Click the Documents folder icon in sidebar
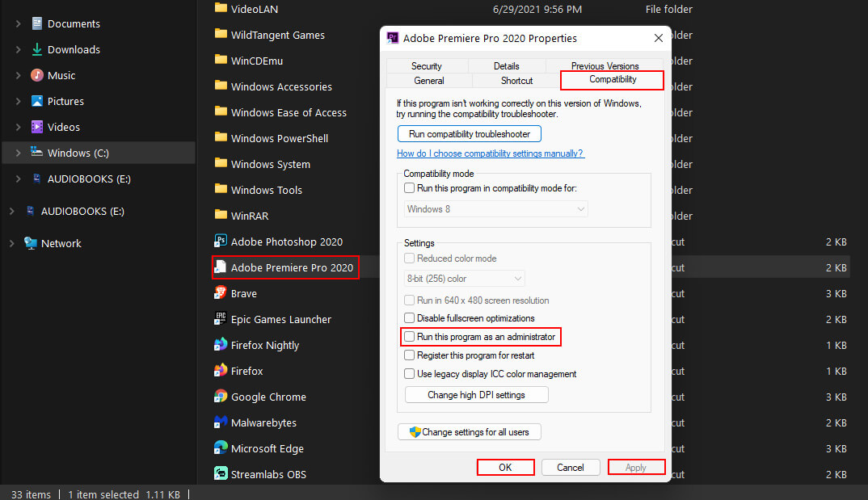This screenshot has width=868, height=500. point(37,23)
